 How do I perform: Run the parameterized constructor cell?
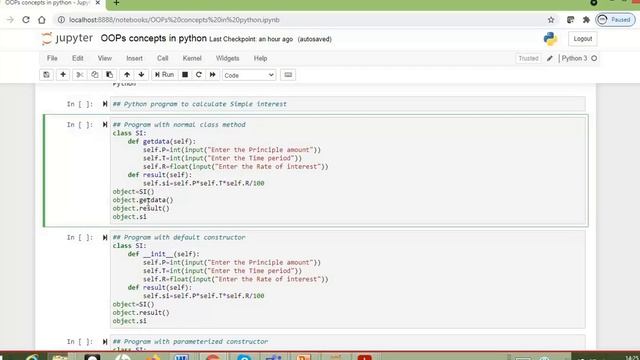(105, 342)
